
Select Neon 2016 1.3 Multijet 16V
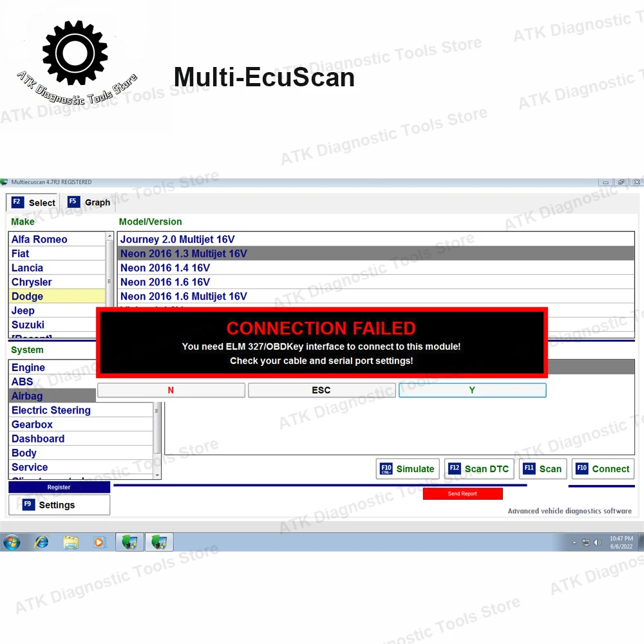click(x=376, y=253)
